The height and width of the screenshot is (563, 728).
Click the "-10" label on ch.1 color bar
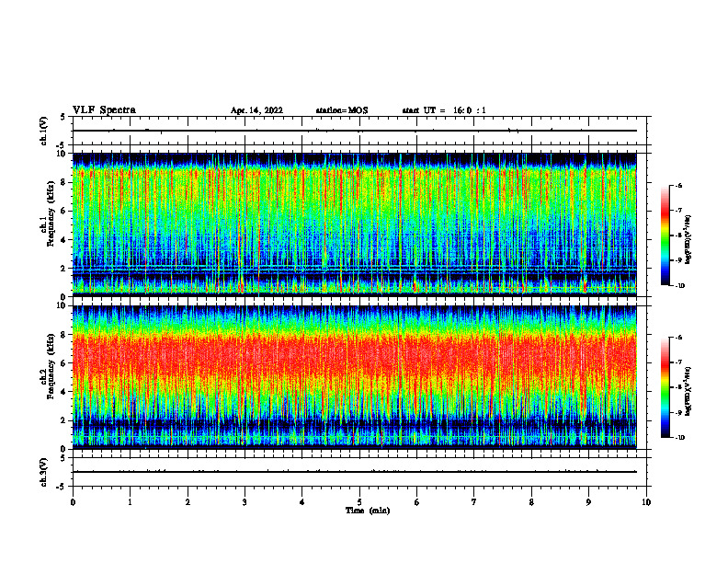(679, 286)
